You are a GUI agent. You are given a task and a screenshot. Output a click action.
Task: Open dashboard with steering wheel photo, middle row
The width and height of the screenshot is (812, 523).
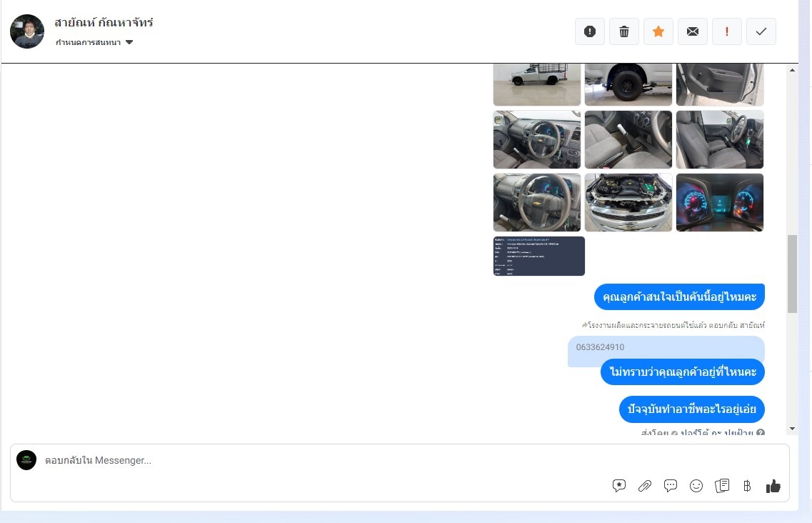point(537,139)
